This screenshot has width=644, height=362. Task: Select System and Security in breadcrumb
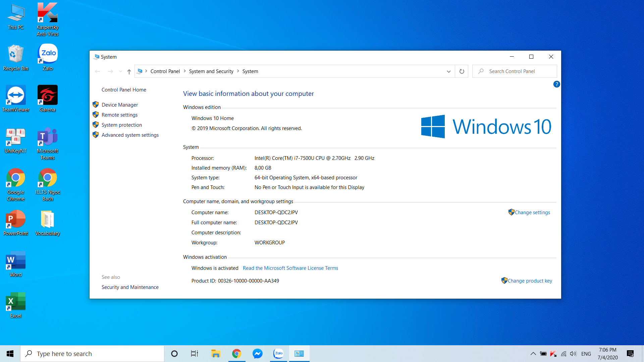pyautogui.click(x=211, y=71)
